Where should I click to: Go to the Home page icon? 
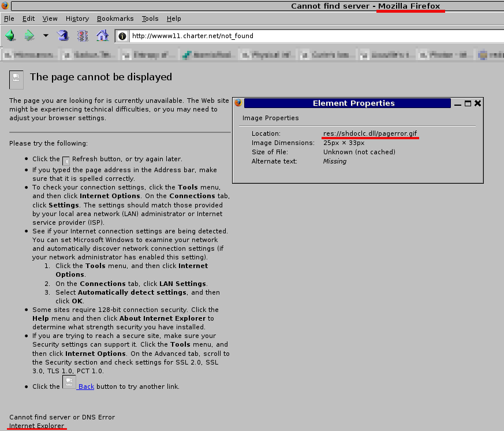102,35
